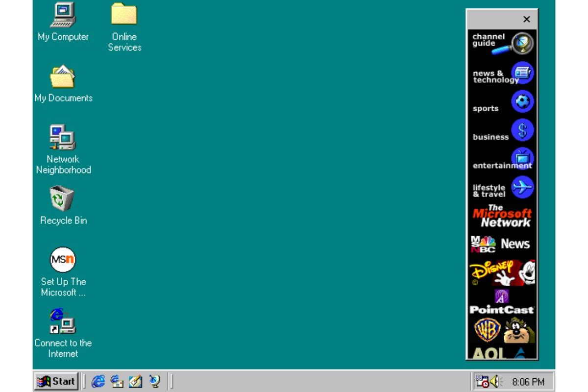Open the MSNBC News channel
The width and height of the screenshot is (588, 392).
(501, 244)
